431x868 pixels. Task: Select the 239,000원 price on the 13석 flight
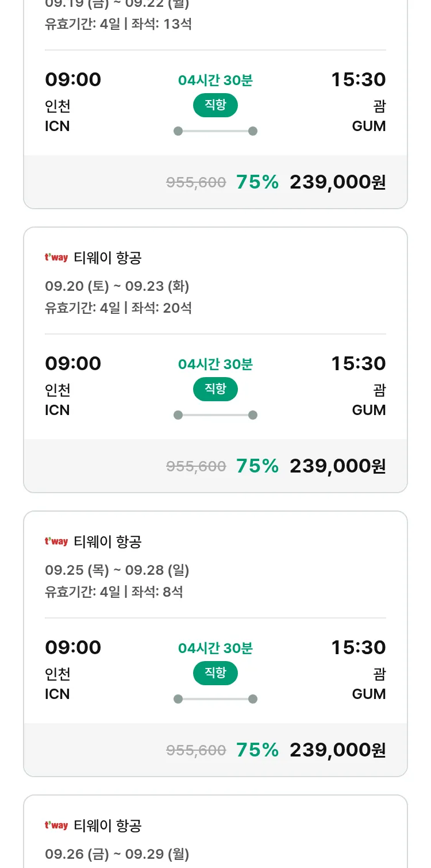pyautogui.click(x=337, y=182)
